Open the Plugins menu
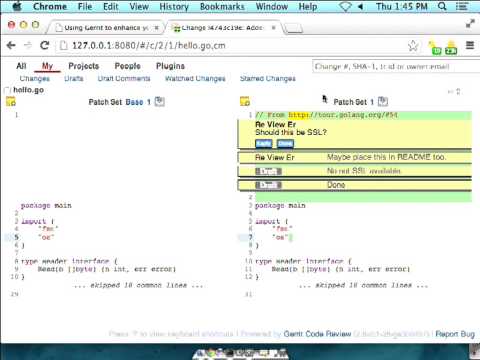 click(x=170, y=66)
